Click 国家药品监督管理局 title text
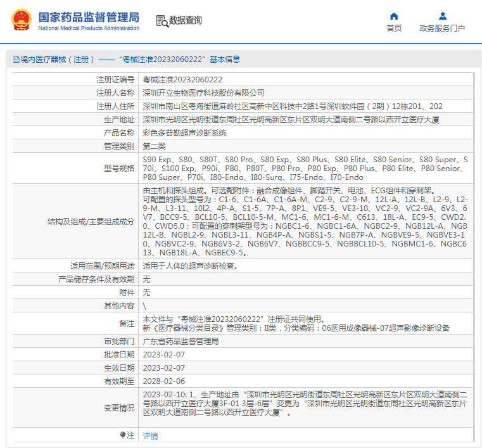Screen dimensions: 482x448 (89, 17)
